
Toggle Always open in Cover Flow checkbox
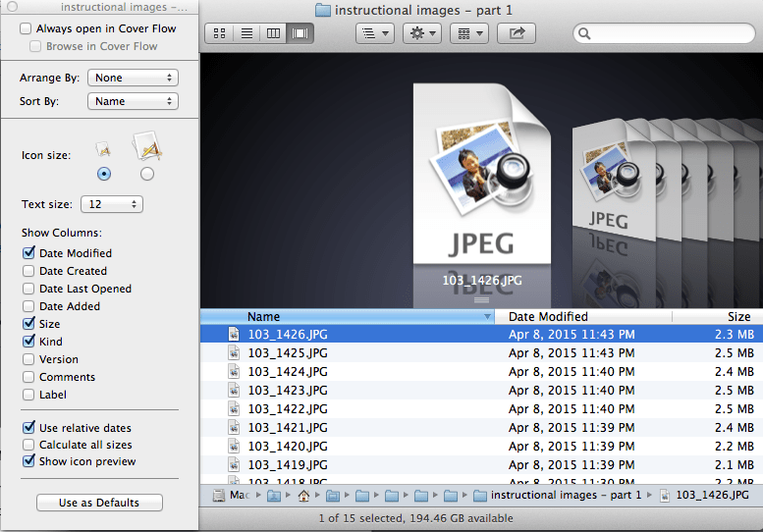pyautogui.click(x=26, y=28)
